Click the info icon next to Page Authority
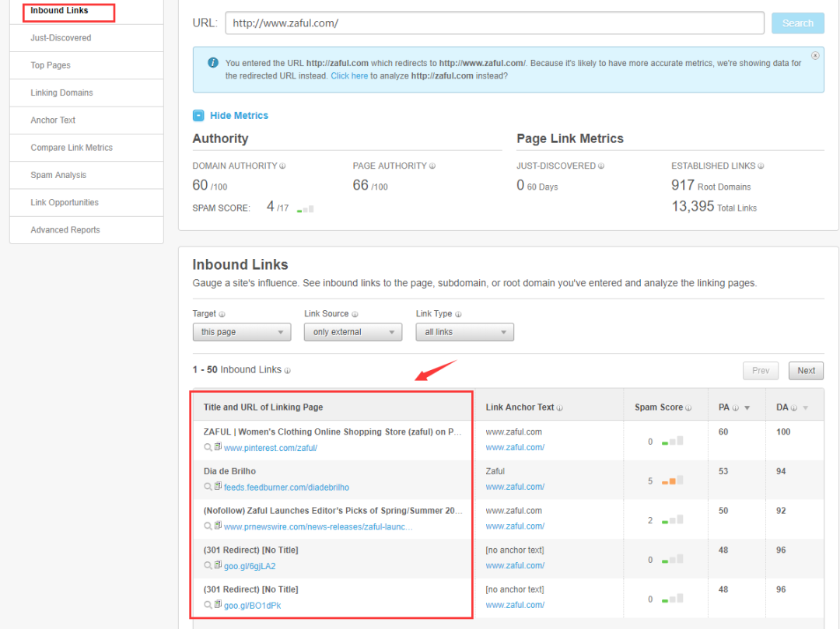The height and width of the screenshot is (629, 840). click(x=432, y=166)
